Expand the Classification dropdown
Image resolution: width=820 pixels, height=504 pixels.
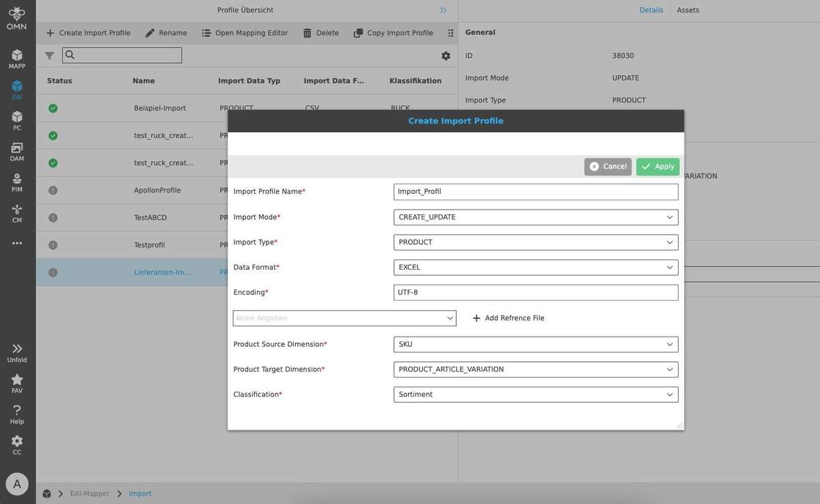536,394
